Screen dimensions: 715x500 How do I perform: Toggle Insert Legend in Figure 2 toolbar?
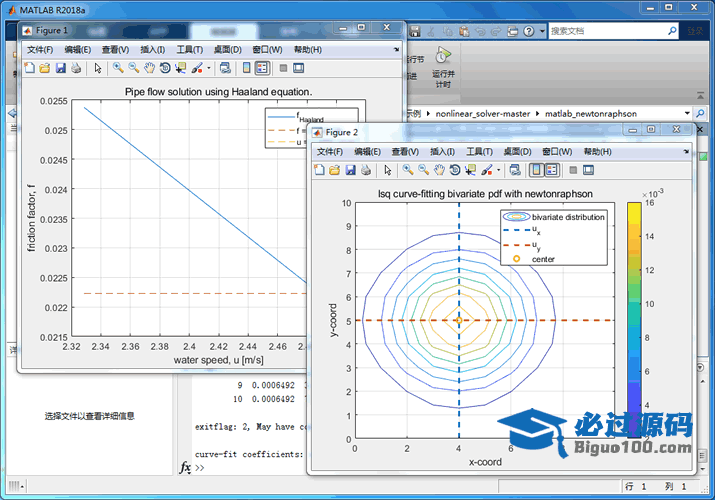(552, 170)
